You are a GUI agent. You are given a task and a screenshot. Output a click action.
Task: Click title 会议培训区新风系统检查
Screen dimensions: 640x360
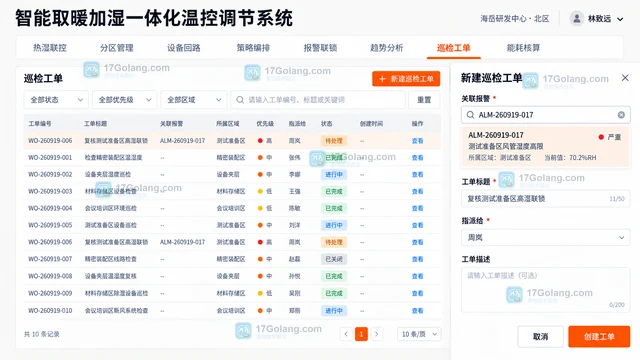tap(116, 311)
